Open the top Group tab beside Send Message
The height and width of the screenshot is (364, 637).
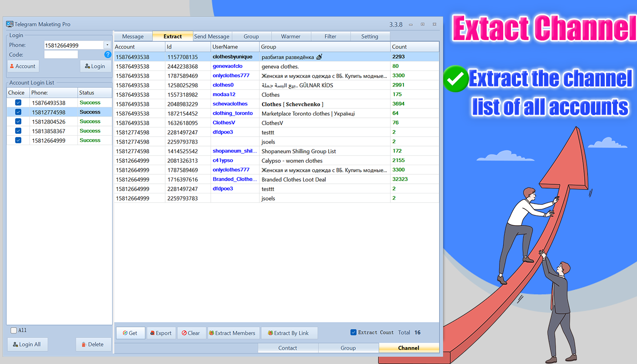(x=251, y=36)
